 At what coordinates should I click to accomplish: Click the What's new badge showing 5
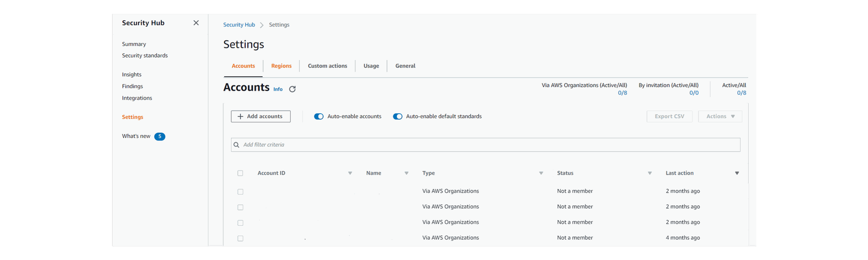click(x=160, y=136)
